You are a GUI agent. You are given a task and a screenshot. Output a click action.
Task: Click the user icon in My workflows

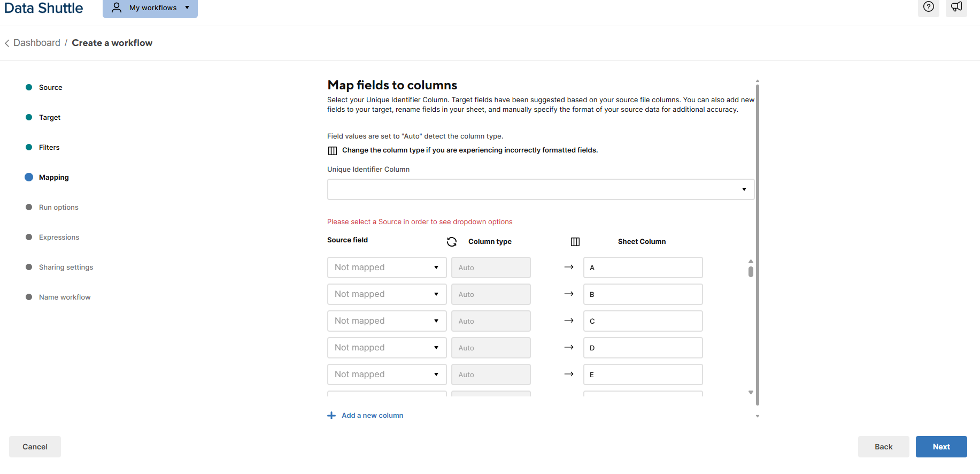click(117, 7)
